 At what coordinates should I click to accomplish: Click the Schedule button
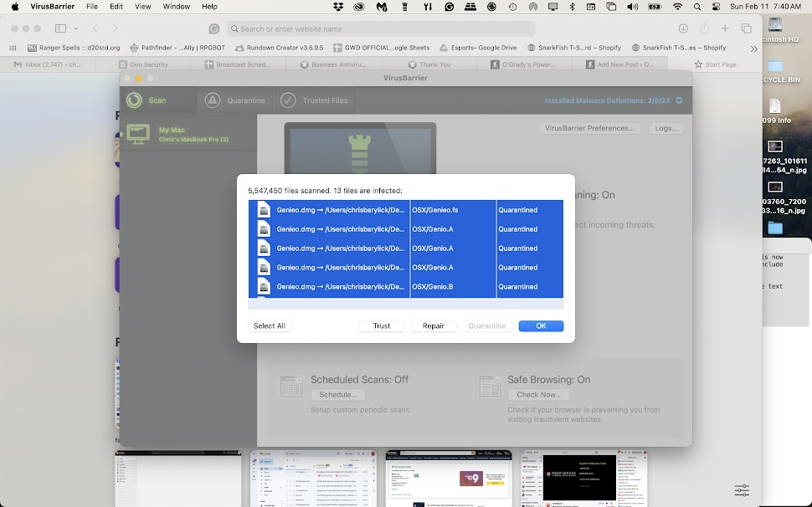pyautogui.click(x=337, y=395)
